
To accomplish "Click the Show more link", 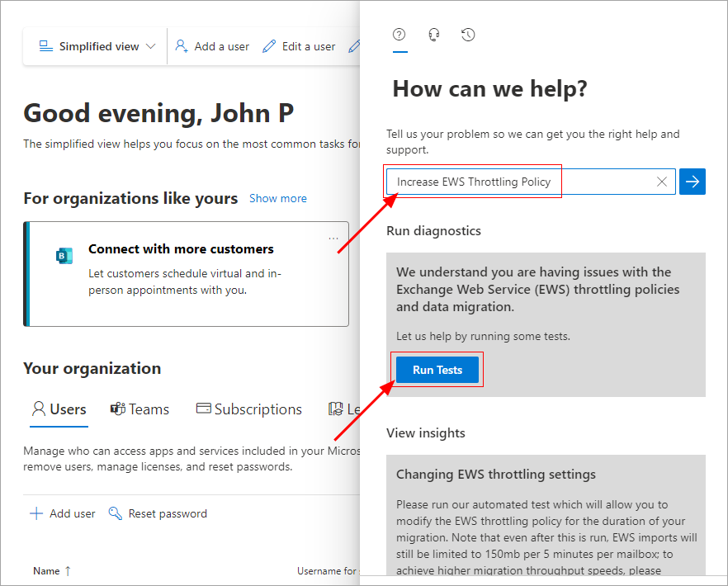I will [278, 198].
